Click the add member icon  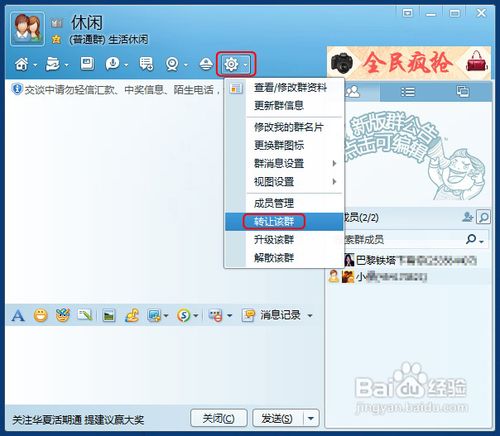[x=468, y=217]
